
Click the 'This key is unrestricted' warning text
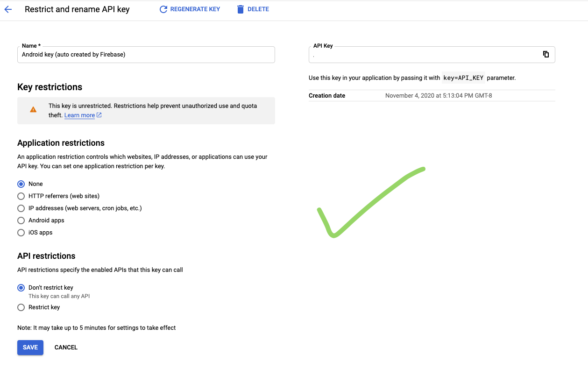[153, 111]
